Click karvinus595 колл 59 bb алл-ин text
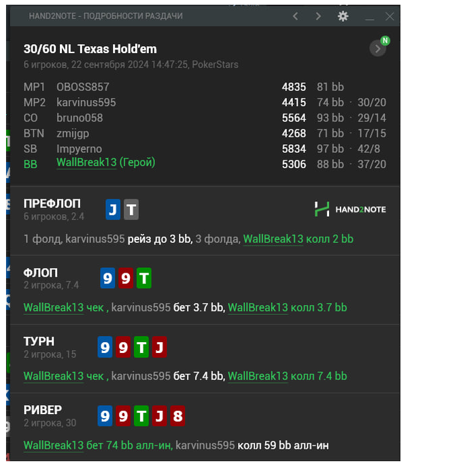 tap(252, 445)
